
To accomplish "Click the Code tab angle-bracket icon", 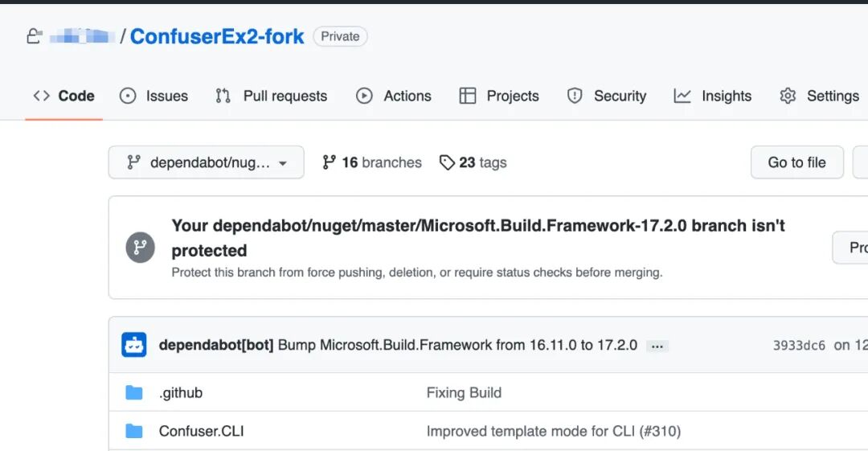I will pyautogui.click(x=42, y=96).
